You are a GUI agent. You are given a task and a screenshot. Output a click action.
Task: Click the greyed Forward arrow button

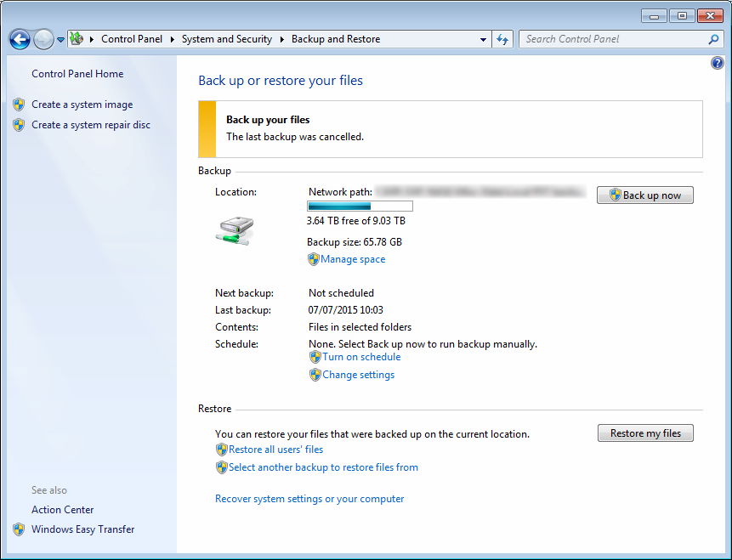point(43,39)
